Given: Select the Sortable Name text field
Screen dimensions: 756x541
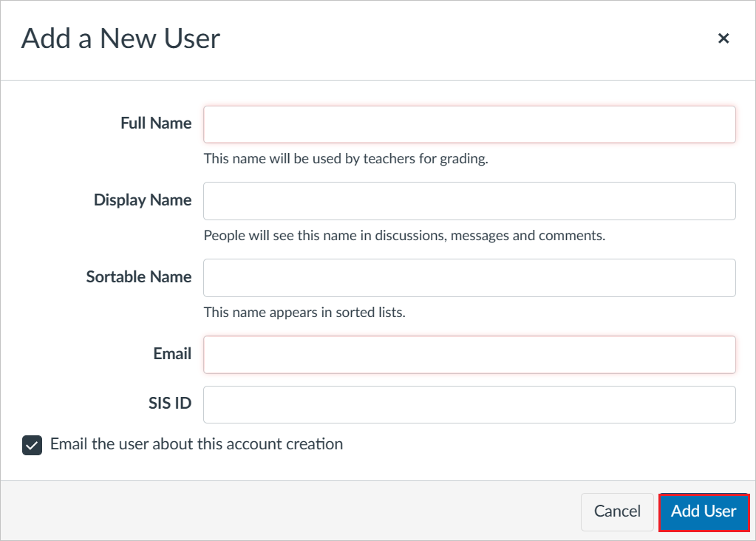Looking at the screenshot, I should point(469,278).
